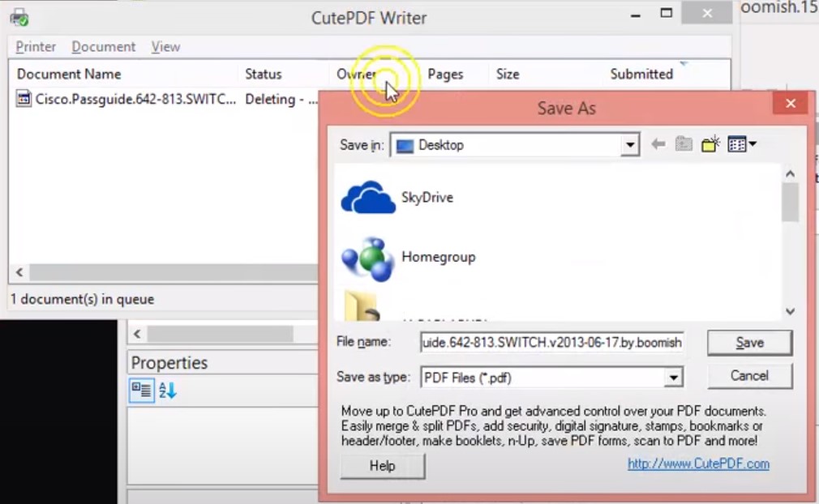Sort queue by Submitted column
The width and height of the screenshot is (819, 504).
641,74
